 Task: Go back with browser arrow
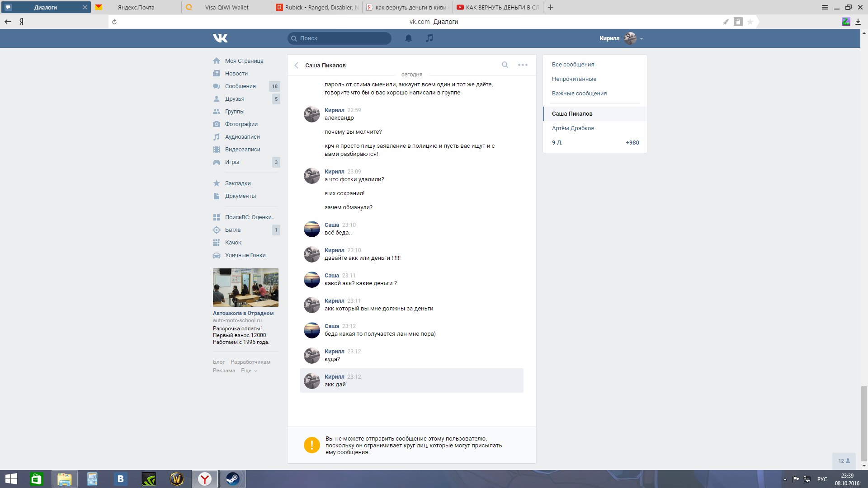(x=8, y=22)
